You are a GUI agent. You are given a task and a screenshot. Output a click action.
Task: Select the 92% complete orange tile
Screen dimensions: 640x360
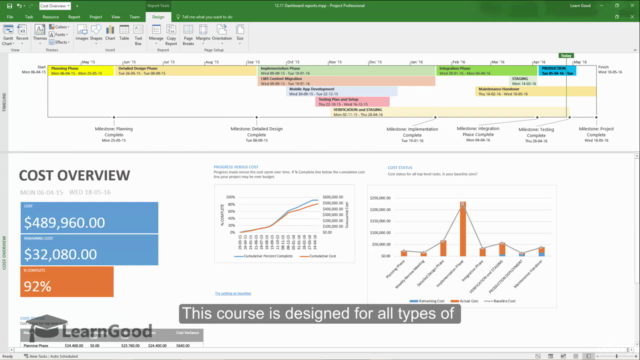[67, 282]
